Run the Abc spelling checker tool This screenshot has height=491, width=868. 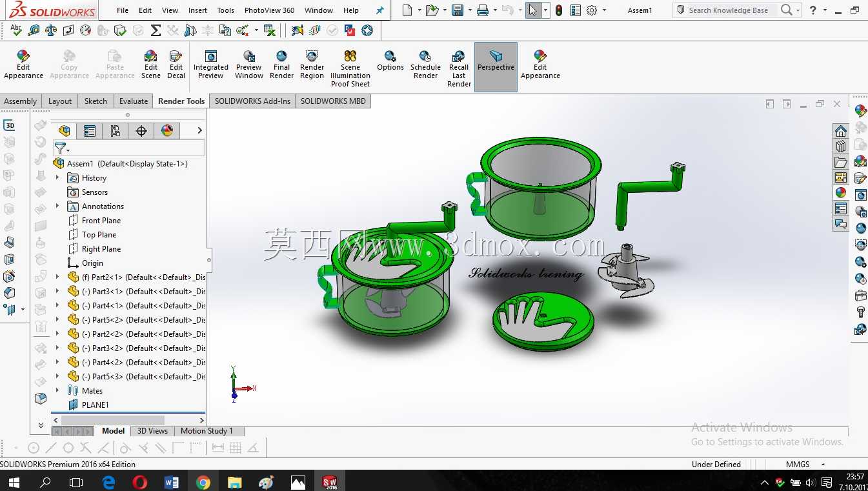click(x=16, y=30)
